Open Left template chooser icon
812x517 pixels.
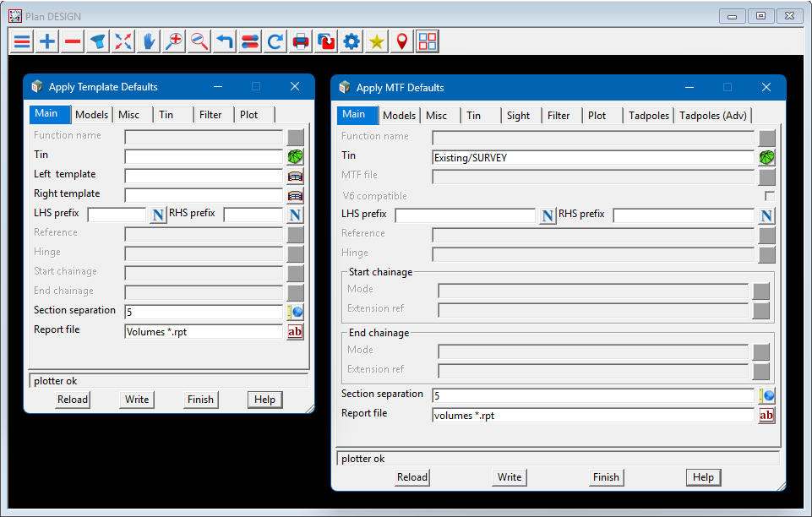click(x=295, y=176)
